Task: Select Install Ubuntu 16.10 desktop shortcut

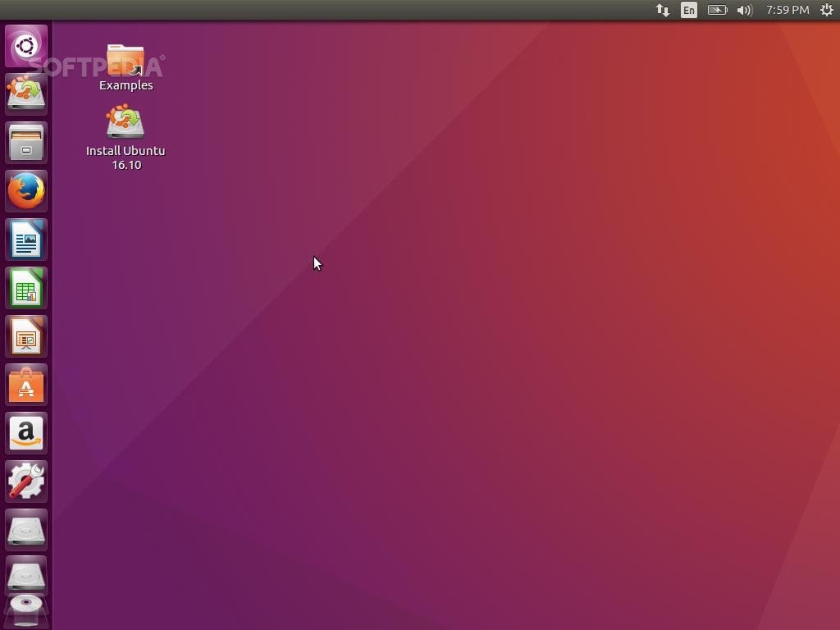Action: pos(126,135)
